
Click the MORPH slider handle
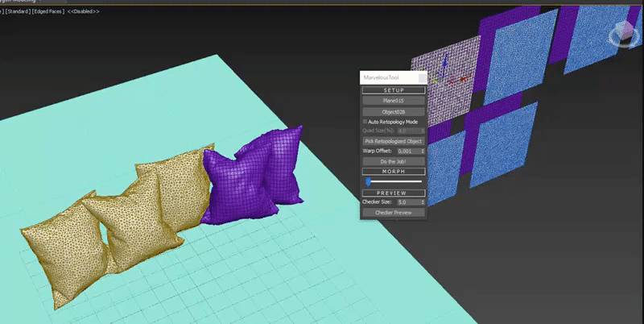[369, 181]
